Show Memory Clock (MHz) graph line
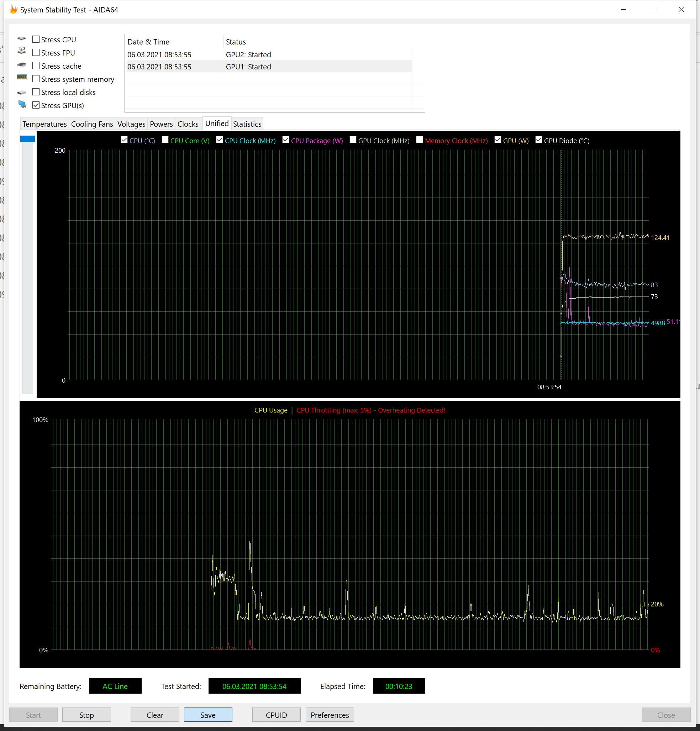 (x=420, y=140)
